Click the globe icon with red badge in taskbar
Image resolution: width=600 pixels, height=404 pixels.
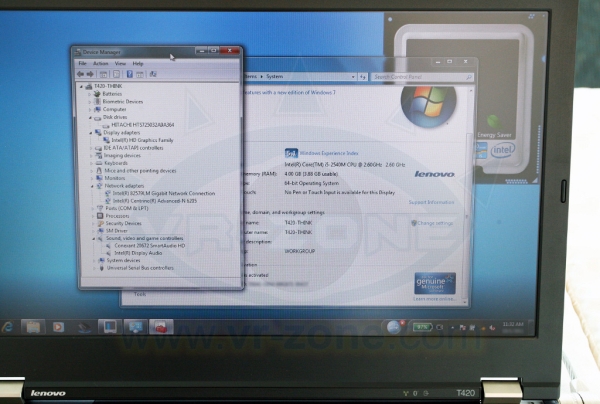(394, 327)
